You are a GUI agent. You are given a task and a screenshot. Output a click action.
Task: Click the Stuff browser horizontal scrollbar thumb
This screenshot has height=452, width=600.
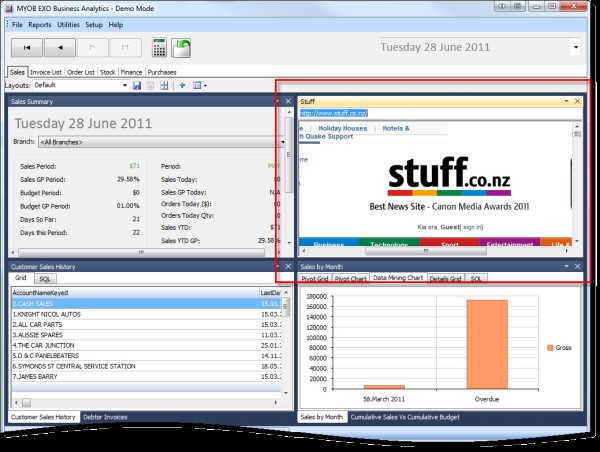pos(426,251)
